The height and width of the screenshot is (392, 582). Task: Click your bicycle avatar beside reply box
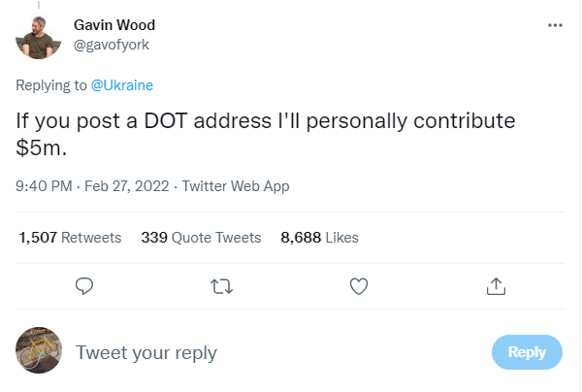[x=41, y=351]
